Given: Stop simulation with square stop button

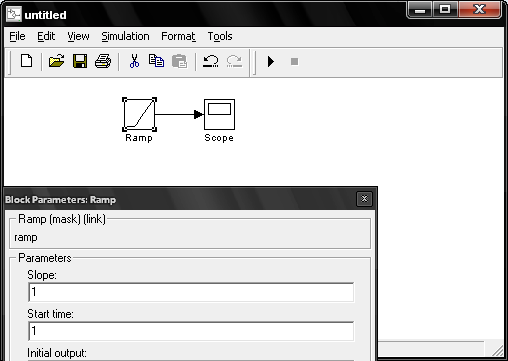Looking at the screenshot, I should [x=294, y=62].
